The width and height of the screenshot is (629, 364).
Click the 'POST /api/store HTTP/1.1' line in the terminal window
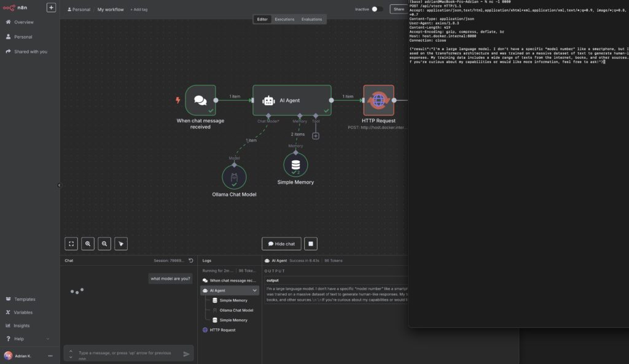coord(436,6)
